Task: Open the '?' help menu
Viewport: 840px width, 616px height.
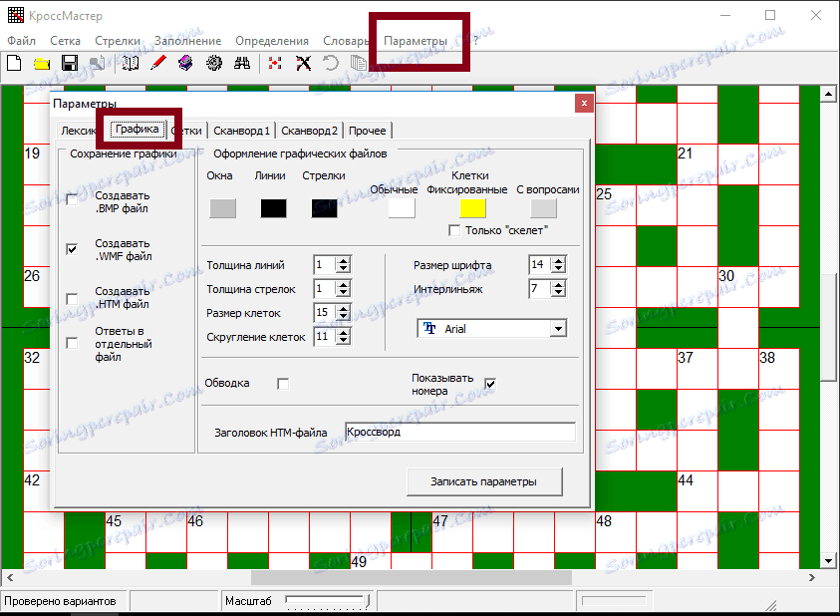Action: [x=475, y=41]
